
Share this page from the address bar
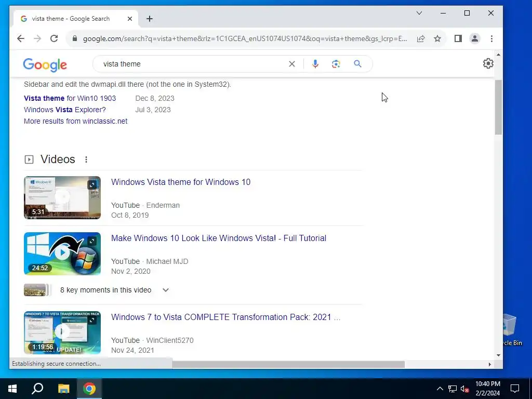click(421, 38)
